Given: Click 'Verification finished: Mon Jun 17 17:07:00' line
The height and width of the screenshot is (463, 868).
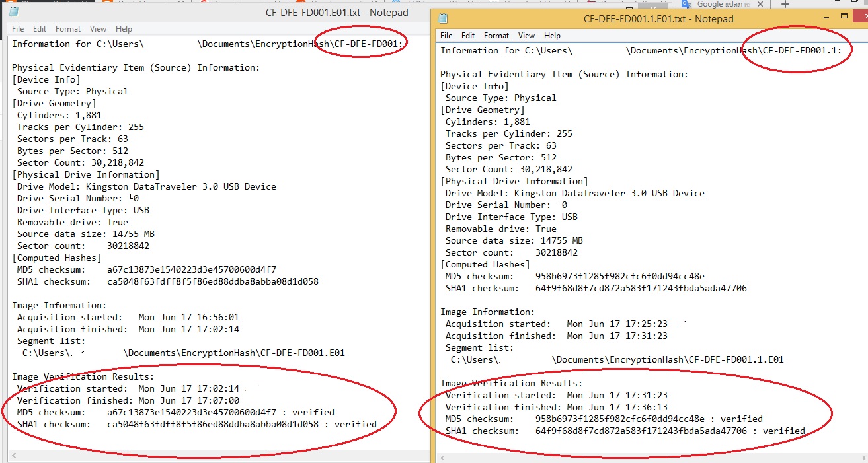Looking at the screenshot, I should 128,400.
